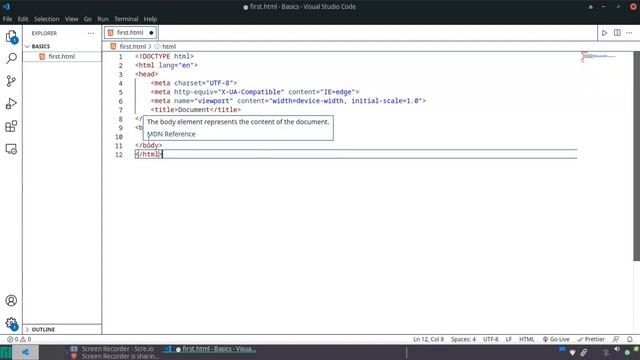Screen dimensions: 640x360
Task: Open the Selection menu
Action: click(x=47, y=19)
